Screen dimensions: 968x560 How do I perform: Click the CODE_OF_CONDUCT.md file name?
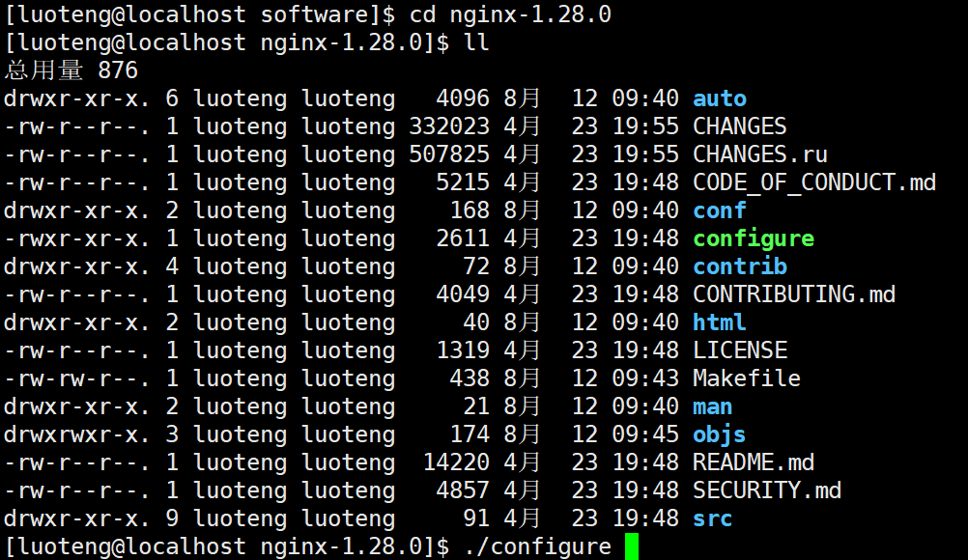pos(813,182)
